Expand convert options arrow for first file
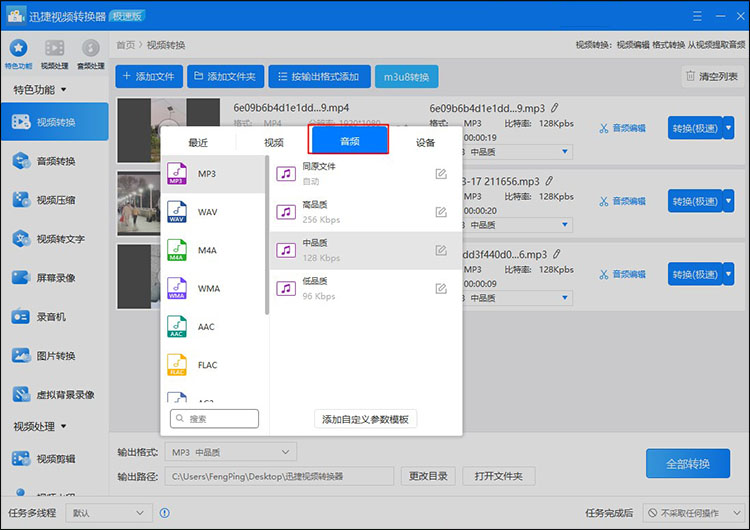This screenshot has width=750, height=530. 728,128
